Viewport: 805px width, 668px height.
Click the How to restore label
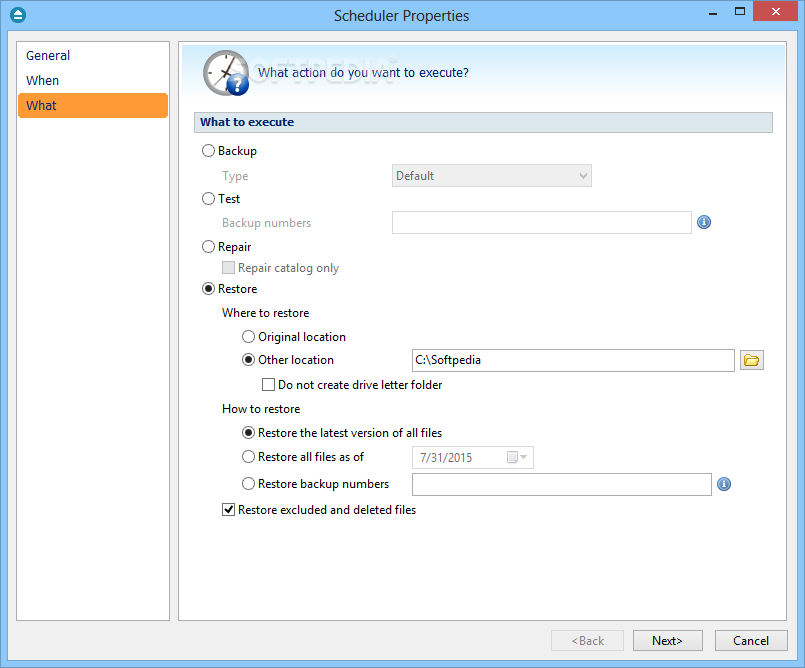[261, 409]
